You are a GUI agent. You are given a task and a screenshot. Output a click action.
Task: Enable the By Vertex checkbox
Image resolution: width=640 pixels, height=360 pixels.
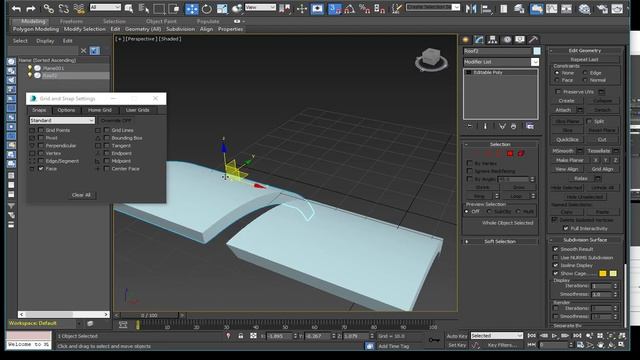469,163
